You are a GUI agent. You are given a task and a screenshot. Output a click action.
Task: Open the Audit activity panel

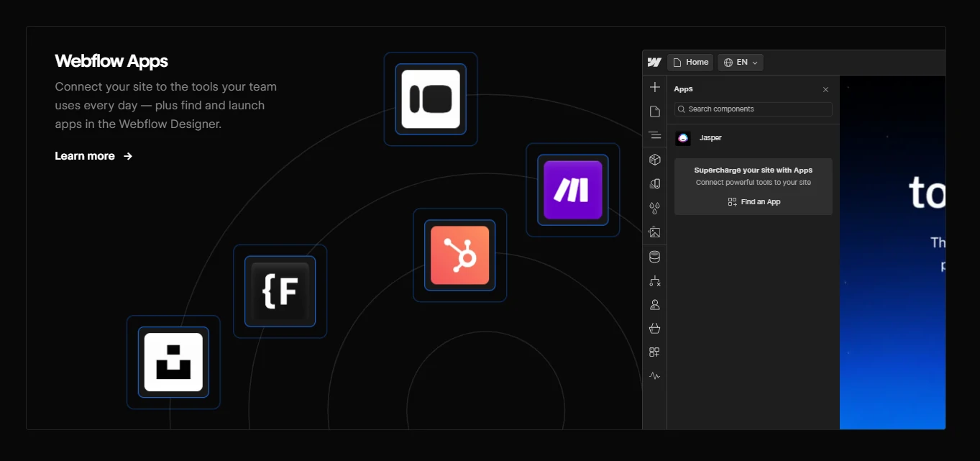pyautogui.click(x=654, y=376)
